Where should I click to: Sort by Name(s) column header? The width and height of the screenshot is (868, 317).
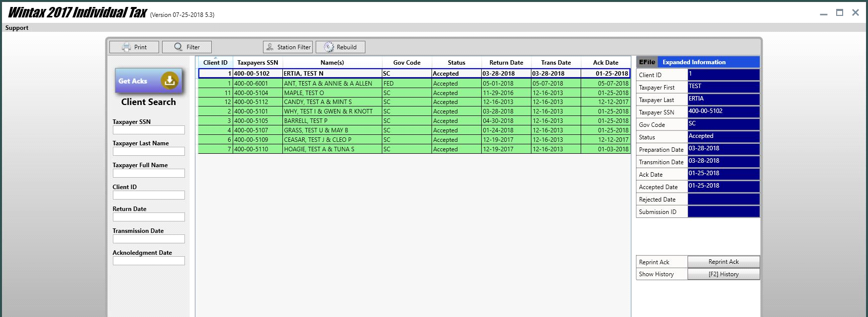(x=332, y=63)
